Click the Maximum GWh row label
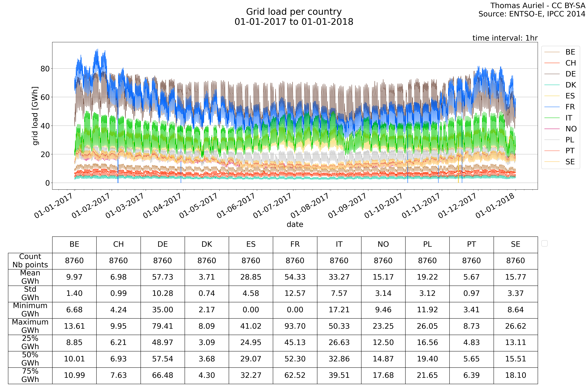This screenshot has width=588, height=392. [30, 326]
